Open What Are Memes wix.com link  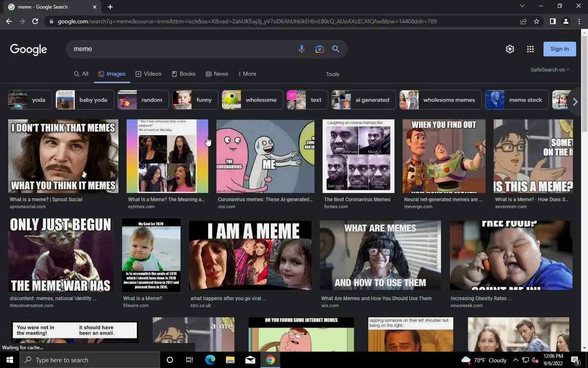[376, 298]
